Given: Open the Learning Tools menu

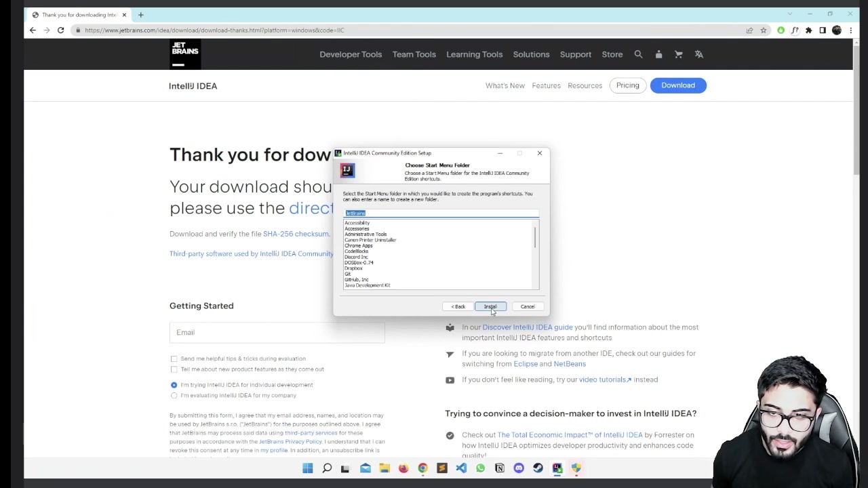Looking at the screenshot, I should pyautogui.click(x=474, y=54).
